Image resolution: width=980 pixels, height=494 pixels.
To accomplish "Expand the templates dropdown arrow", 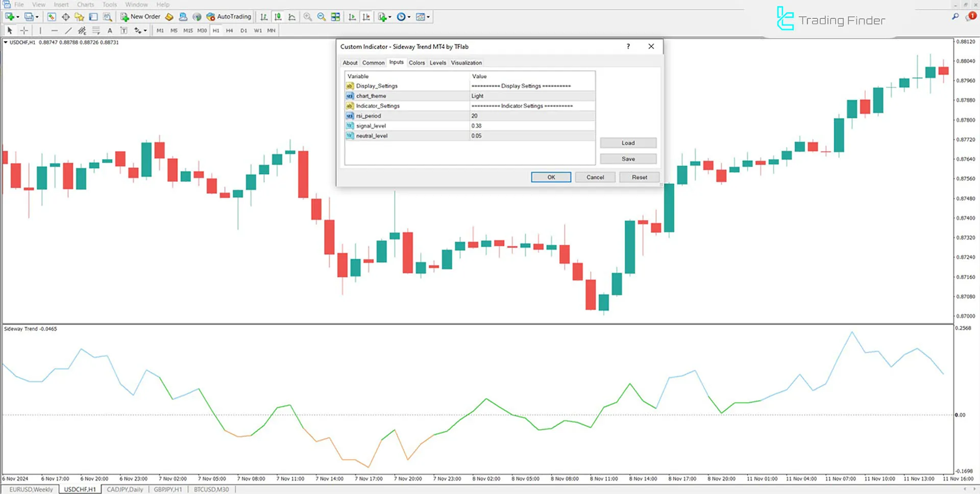I will [428, 17].
